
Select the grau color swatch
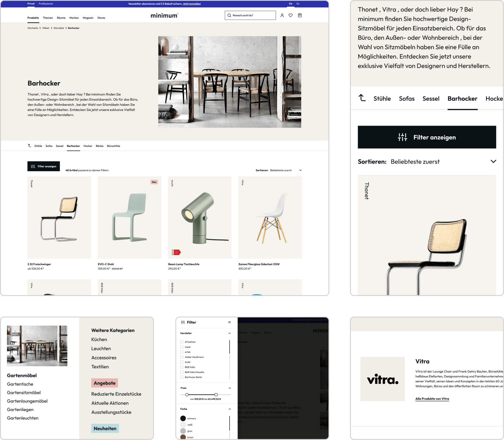183,431
